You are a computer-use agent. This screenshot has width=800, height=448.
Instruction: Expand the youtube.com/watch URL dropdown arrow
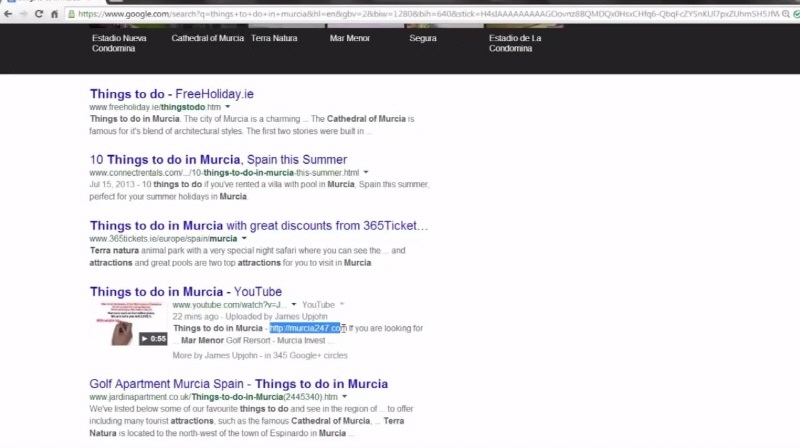[x=293, y=305]
